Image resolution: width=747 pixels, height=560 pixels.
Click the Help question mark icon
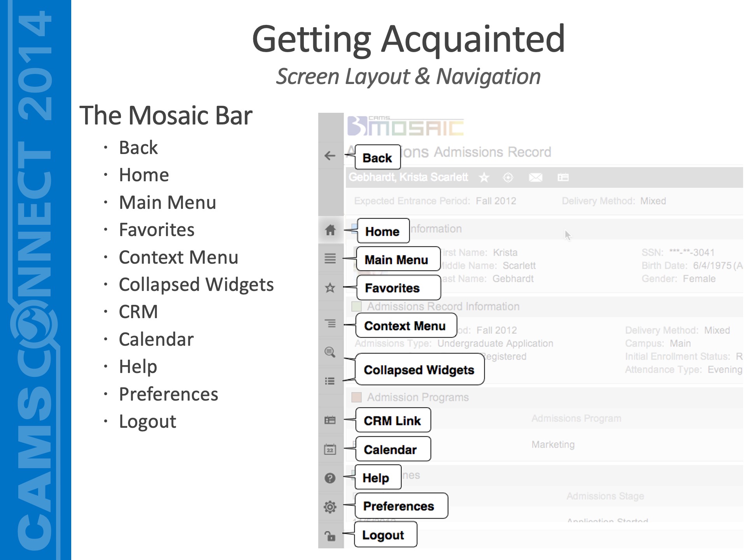(x=330, y=478)
